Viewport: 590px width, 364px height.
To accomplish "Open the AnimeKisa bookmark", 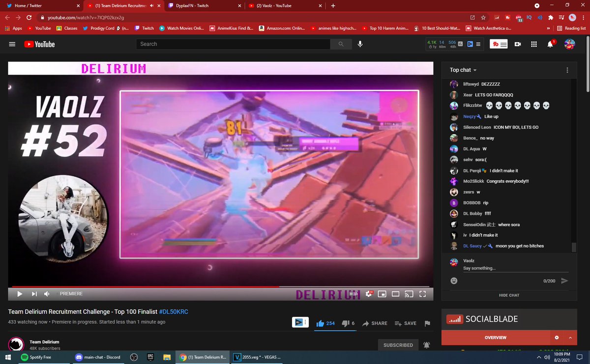I will click(232, 28).
